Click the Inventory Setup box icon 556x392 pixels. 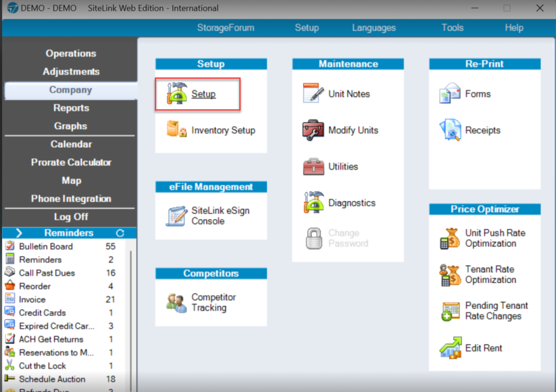point(177,130)
